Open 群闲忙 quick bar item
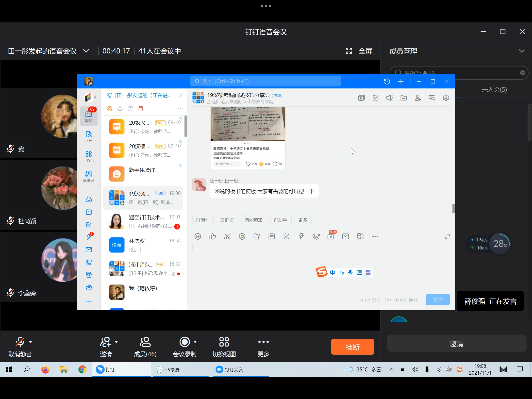532x399 pixels. [x=203, y=220]
